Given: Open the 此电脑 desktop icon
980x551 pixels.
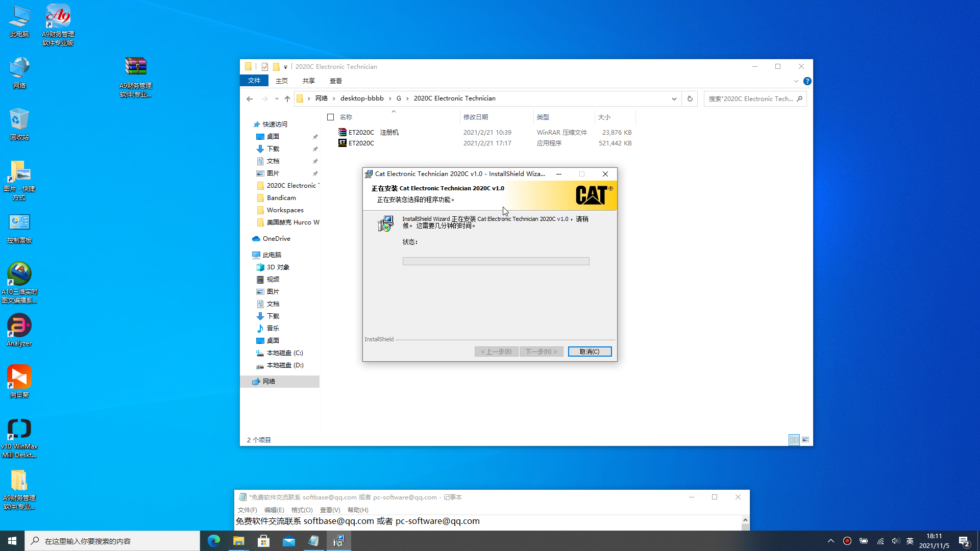Looking at the screenshot, I should click(19, 21).
